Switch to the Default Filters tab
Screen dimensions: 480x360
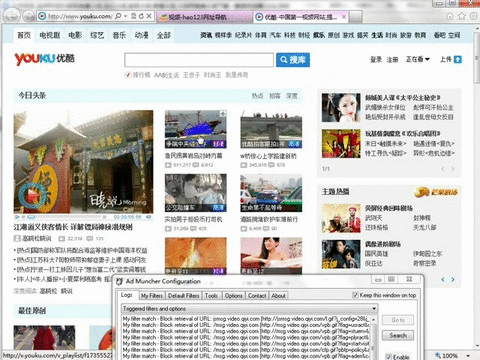(x=183, y=296)
